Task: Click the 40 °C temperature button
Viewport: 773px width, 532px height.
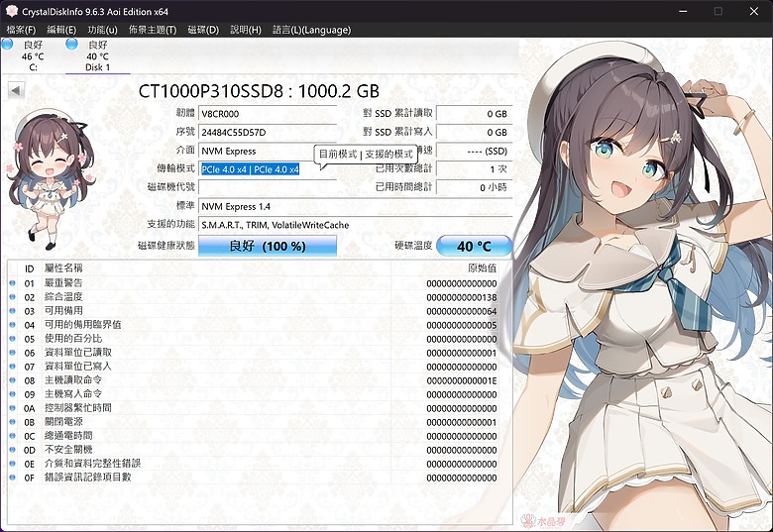Action: click(x=475, y=246)
